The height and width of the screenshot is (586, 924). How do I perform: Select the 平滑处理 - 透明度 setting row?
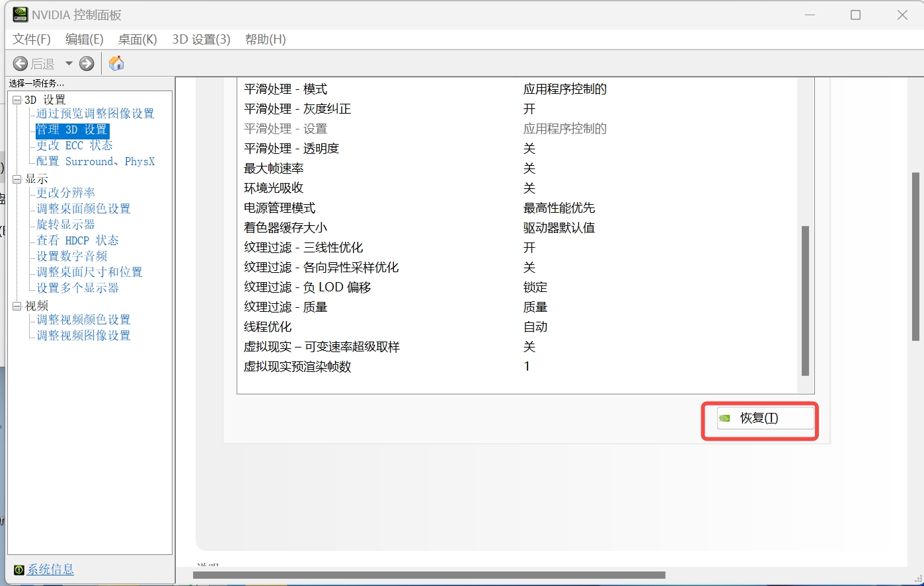[518, 149]
